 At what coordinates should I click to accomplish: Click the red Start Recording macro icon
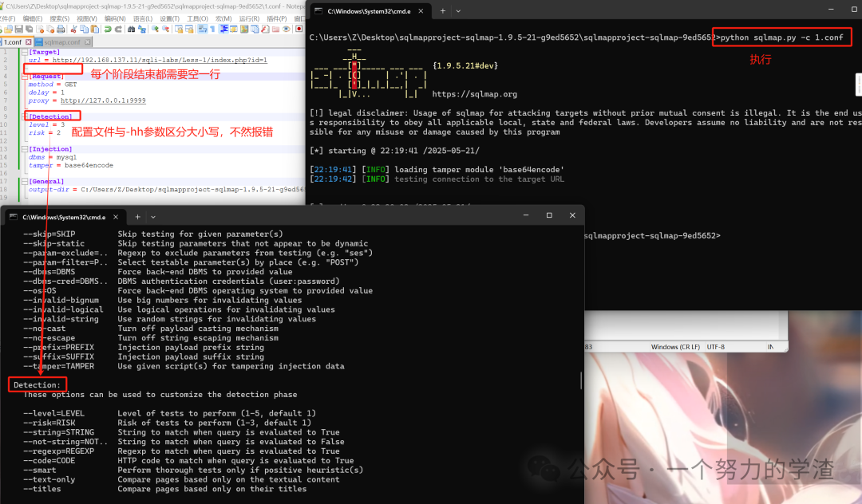tap(299, 29)
